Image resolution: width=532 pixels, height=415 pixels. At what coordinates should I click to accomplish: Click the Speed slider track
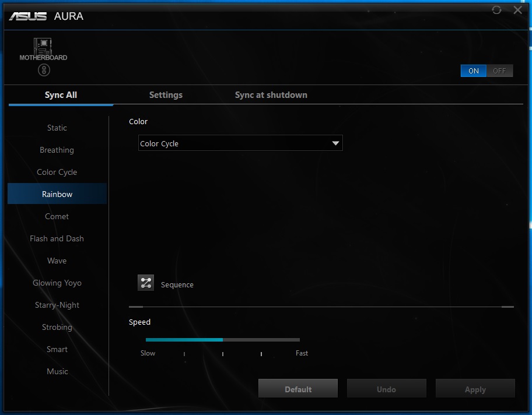(223, 339)
